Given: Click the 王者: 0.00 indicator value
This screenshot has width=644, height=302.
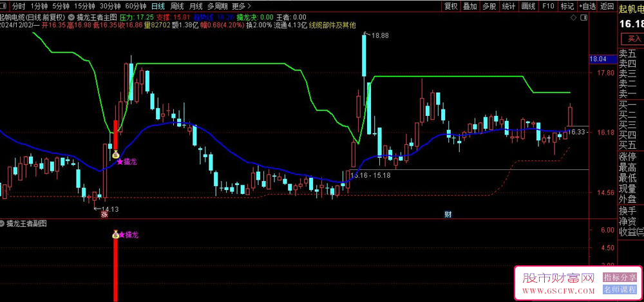Looking at the screenshot, I should pos(291,17).
